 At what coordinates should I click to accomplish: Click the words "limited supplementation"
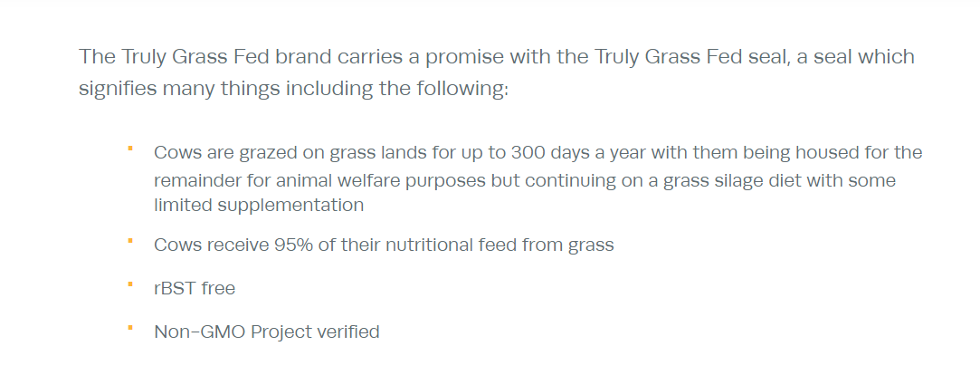[259, 205]
